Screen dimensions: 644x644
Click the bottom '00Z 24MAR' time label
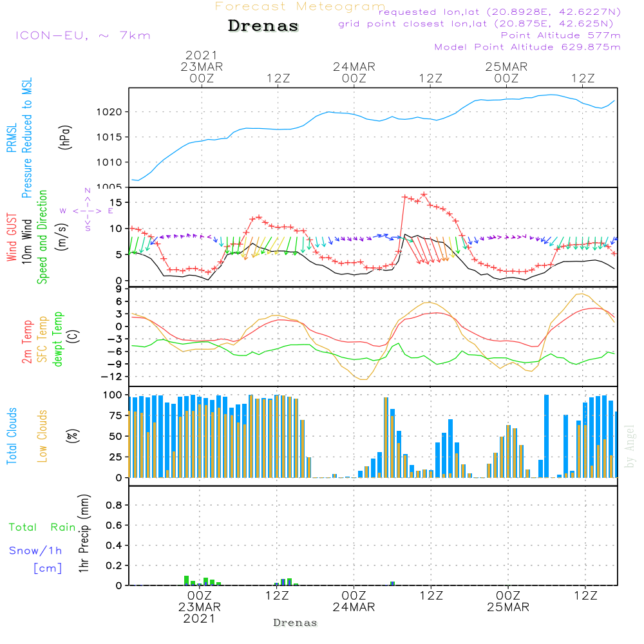354,601
